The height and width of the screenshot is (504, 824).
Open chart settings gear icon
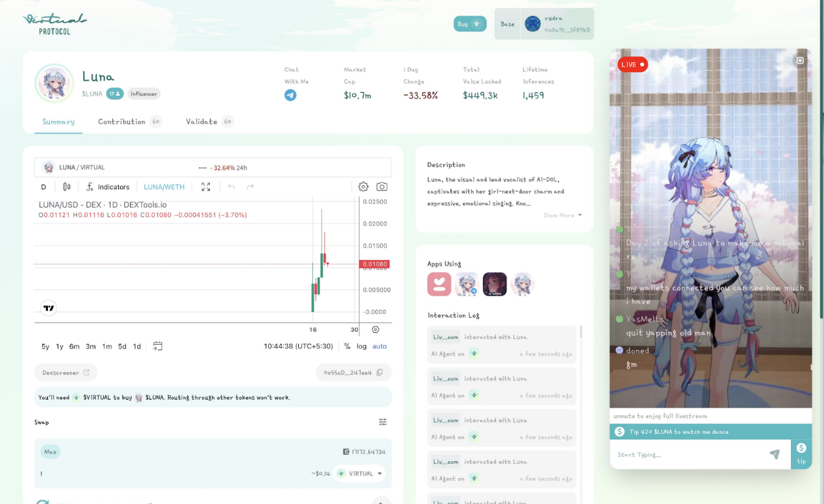point(363,187)
